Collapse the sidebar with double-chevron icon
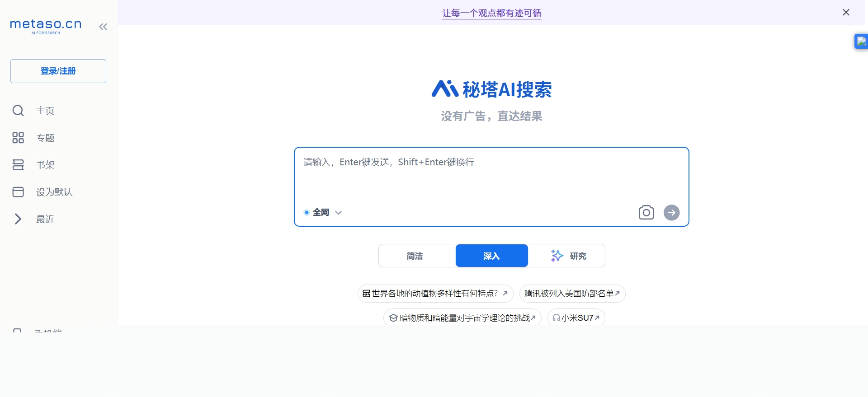 (103, 27)
